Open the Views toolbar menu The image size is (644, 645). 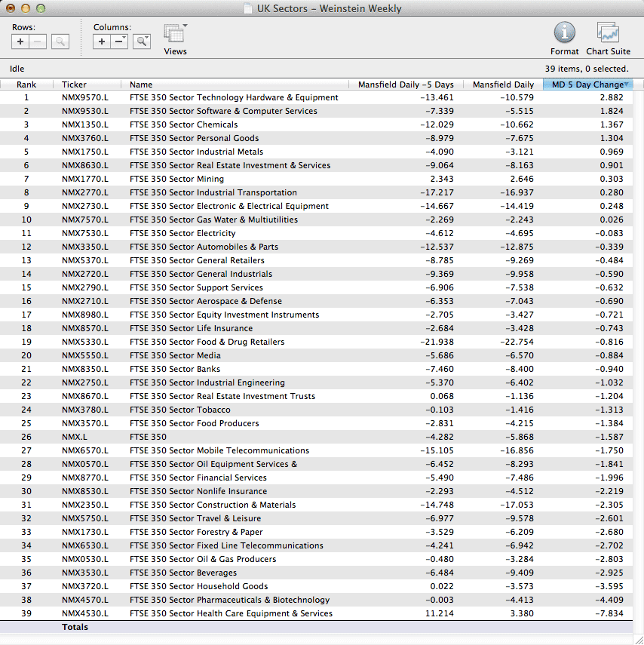(x=175, y=35)
